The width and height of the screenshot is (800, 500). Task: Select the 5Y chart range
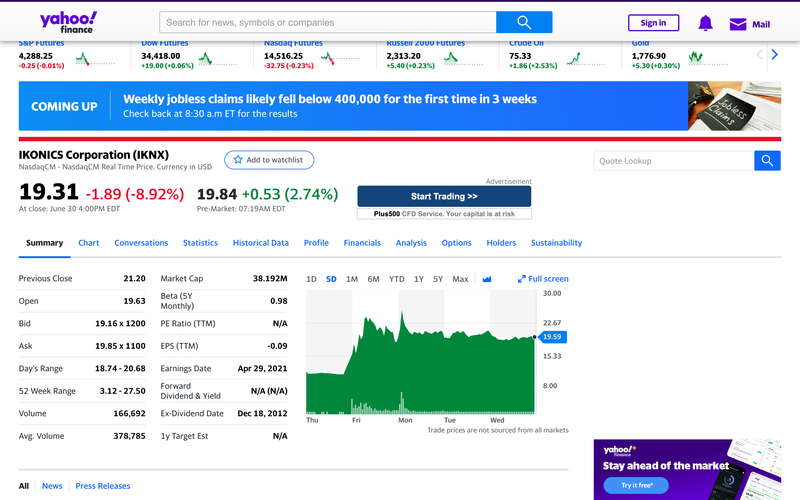tap(438, 279)
